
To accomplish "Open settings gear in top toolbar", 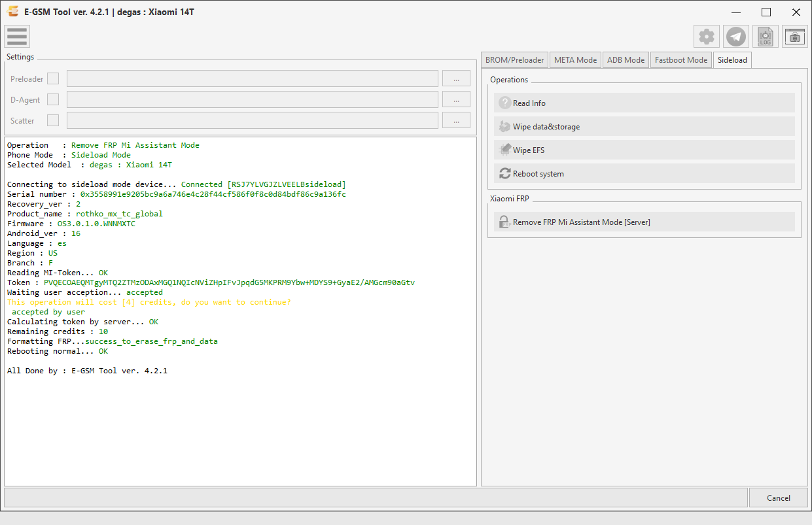I will [707, 37].
